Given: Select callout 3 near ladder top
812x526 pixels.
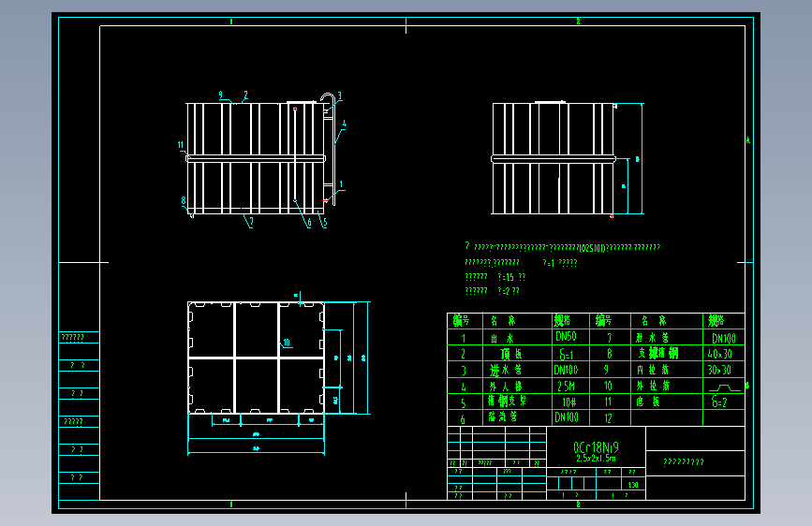Looking at the screenshot, I should click(x=340, y=96).
